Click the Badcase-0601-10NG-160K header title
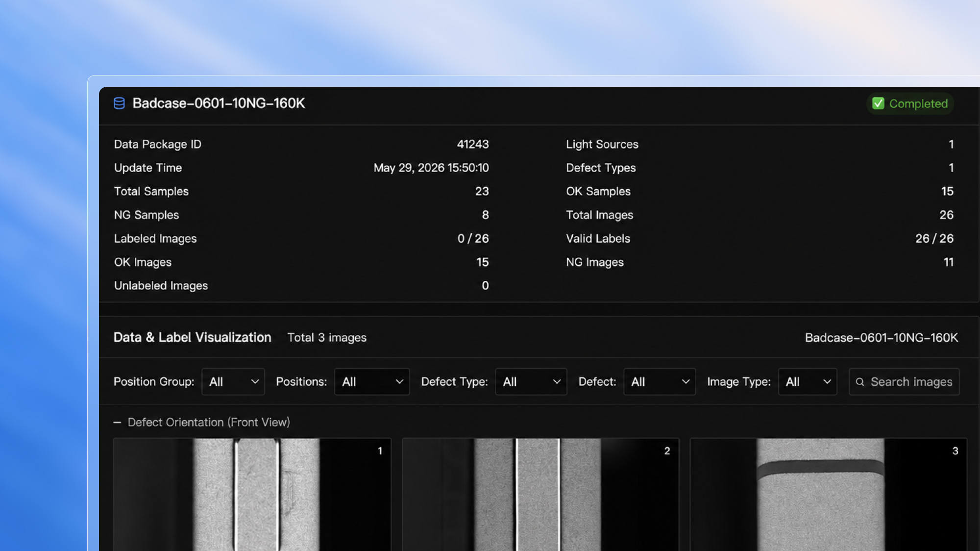980x551 pixels. [219, 103]
